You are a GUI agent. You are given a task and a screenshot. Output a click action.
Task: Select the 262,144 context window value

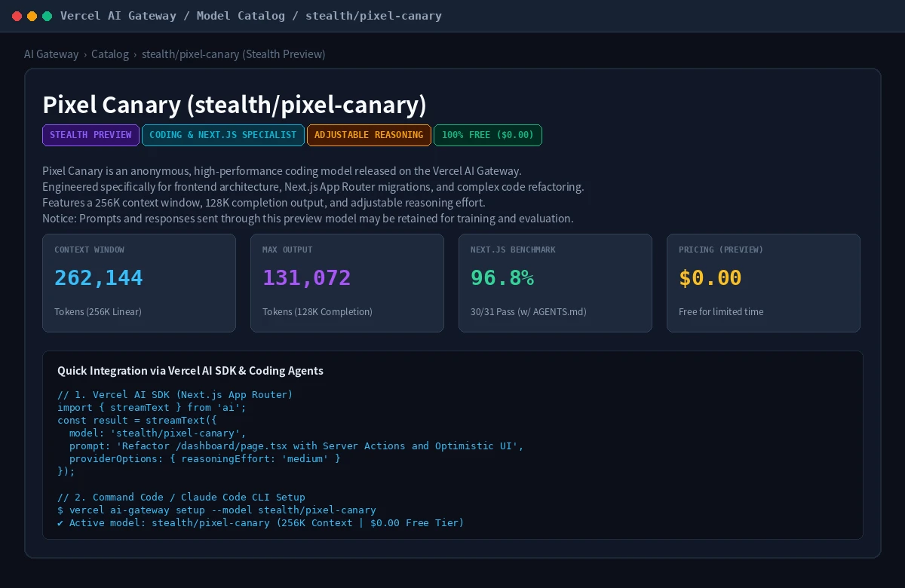99,277
